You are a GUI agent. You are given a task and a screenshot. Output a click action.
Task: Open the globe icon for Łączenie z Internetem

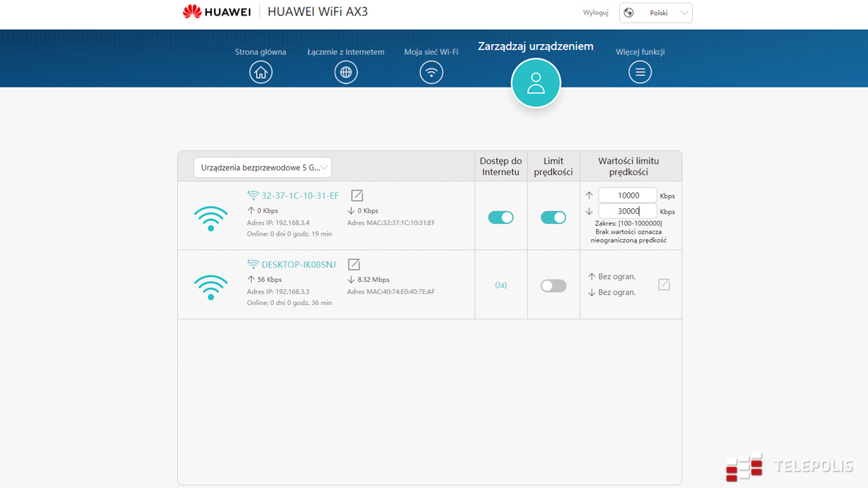(x=346, y=72)
